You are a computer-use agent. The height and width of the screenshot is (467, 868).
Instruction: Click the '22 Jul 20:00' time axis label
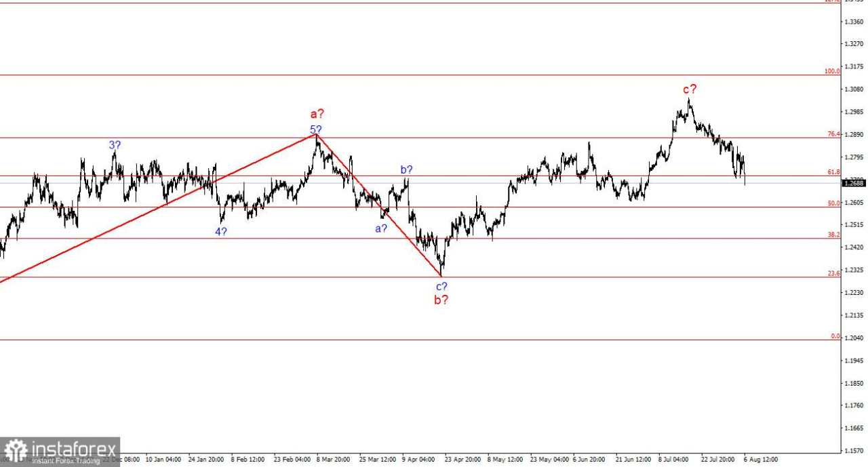(x=718, y=459)
